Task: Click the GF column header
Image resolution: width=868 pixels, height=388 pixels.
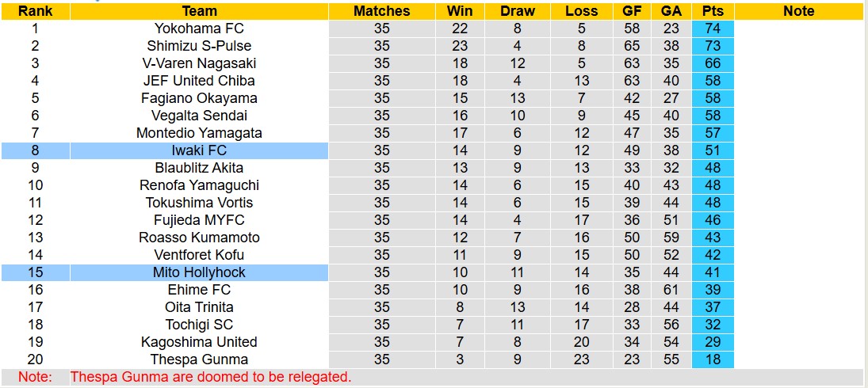Action: click(x=632, y=11)
